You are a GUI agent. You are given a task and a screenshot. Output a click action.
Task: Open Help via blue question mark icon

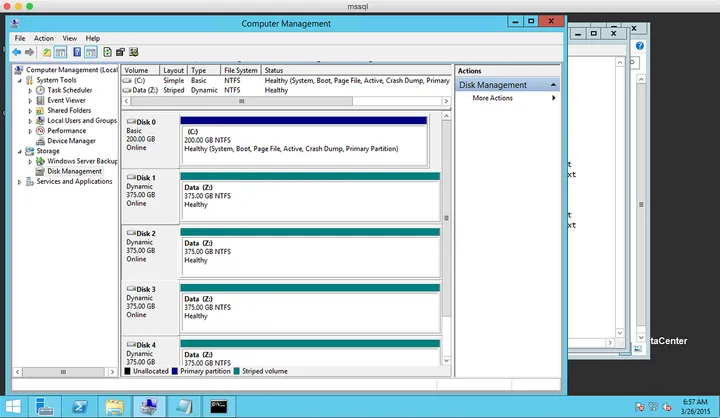(x=77, y=52)
